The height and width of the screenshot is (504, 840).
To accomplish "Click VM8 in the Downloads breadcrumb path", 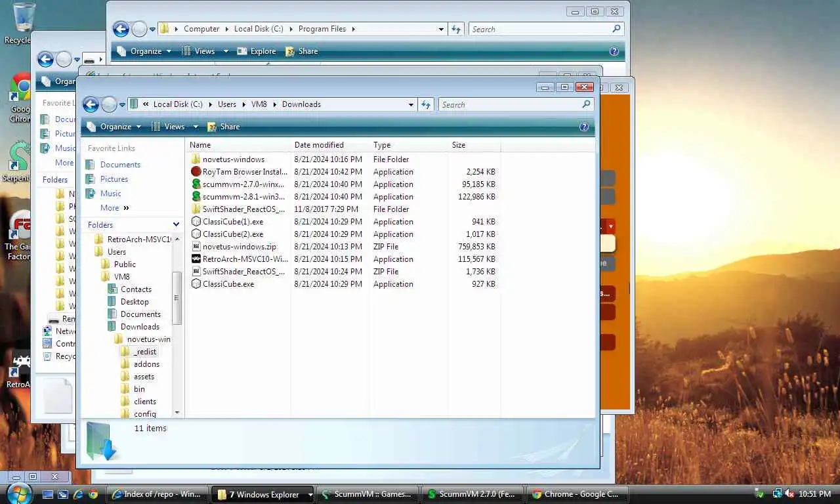I will (259, 104).
